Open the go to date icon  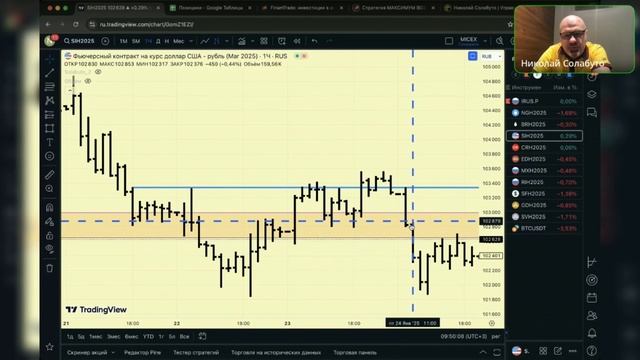click(x=202, y=336)
